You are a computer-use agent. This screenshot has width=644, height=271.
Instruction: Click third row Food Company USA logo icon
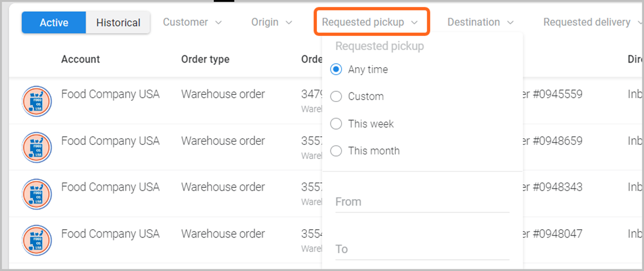37,193
